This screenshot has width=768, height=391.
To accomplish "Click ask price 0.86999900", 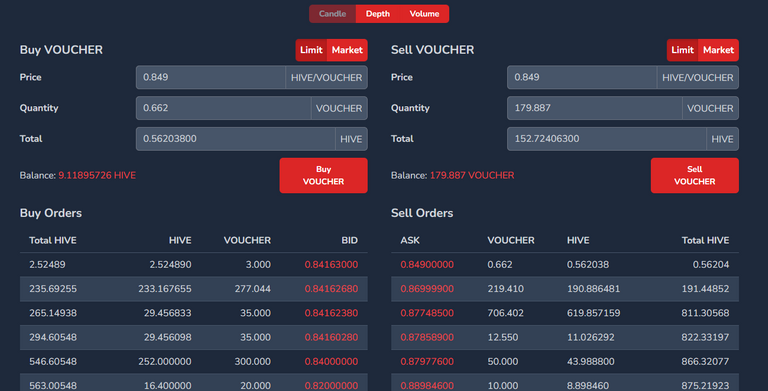I will pyautogui.click(x=427, y=289).
